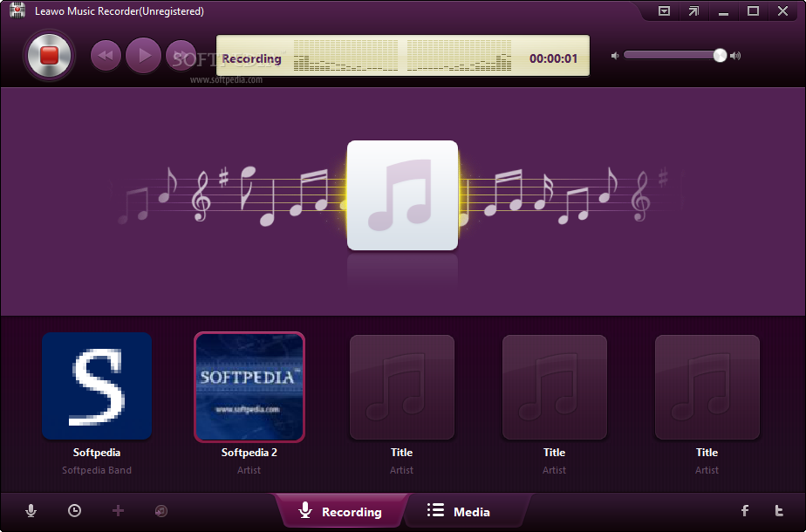
Task: Select the Softpedia album cover thumbnail
Action: point(97,386)
